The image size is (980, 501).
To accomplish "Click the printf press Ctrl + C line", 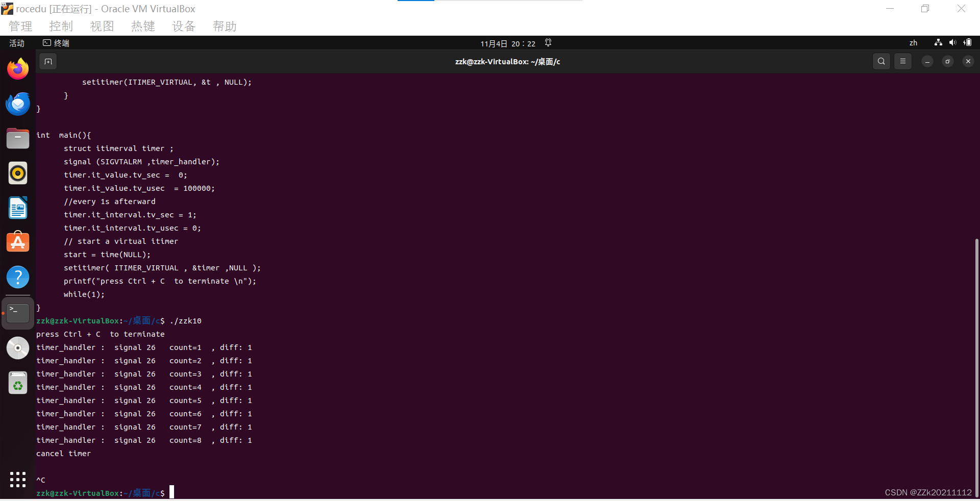I will pyautogui.click(x=160, y=281).
